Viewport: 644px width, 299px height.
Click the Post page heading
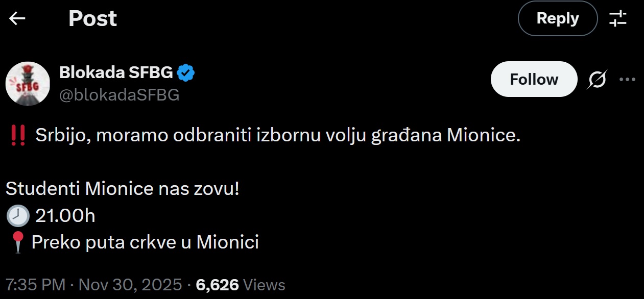coord(92,19)
